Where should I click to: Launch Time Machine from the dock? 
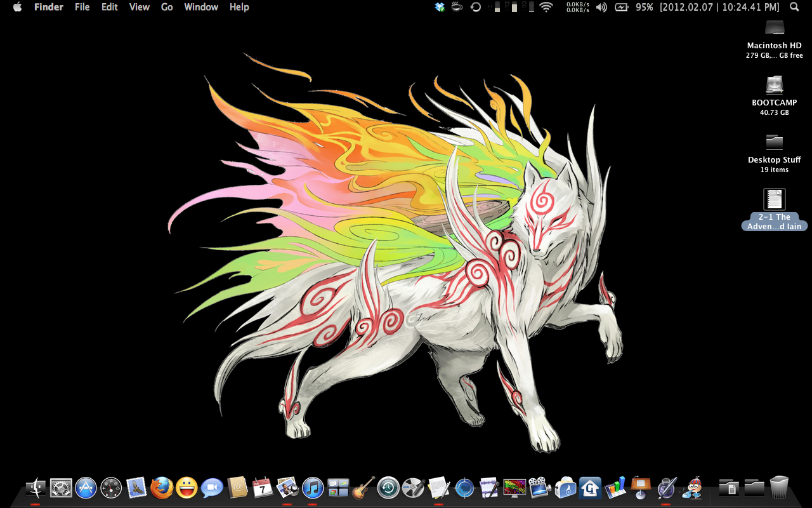click(x=388, y=488)
